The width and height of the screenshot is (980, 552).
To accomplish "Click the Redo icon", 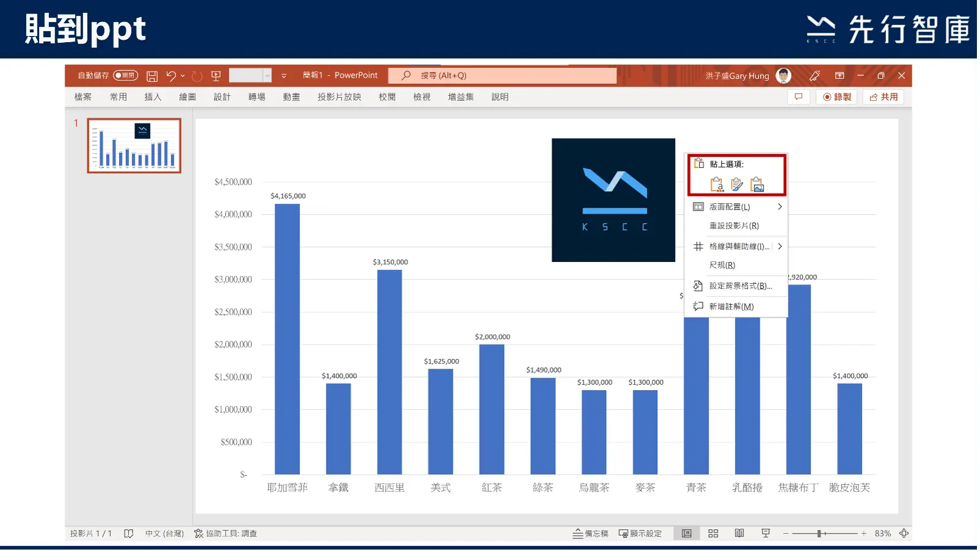I will [197, 76].
